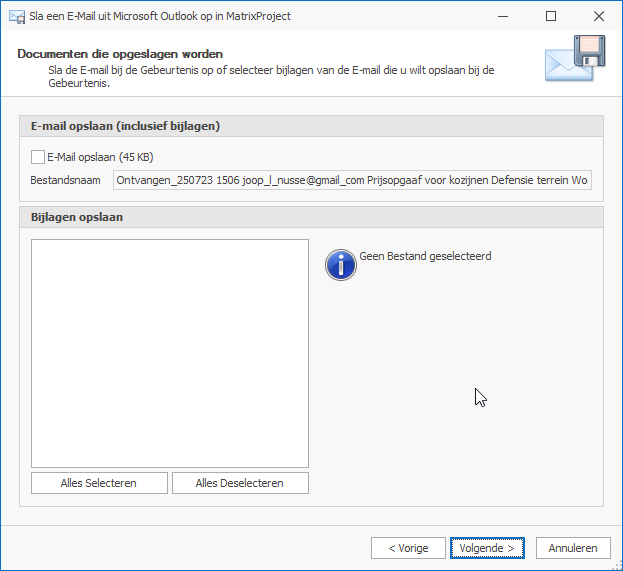Click the 'Bijlagen opslaan' section header
Image resolution: width=623 pixels, height=571 pixels.
(x=311, y=217)
